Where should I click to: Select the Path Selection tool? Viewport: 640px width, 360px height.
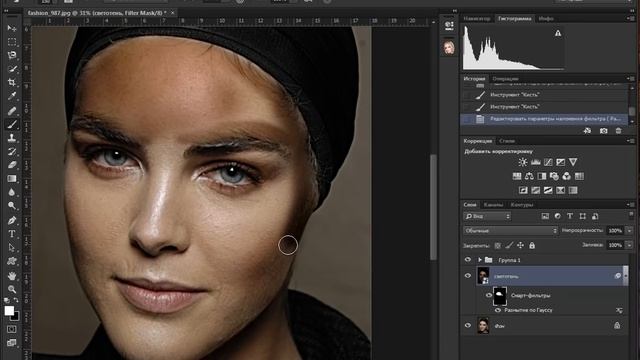click(12, 248)
